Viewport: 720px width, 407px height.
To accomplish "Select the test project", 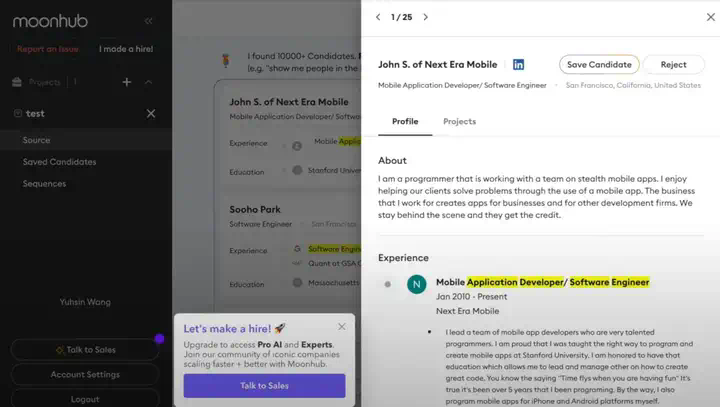I will point(35,113).
